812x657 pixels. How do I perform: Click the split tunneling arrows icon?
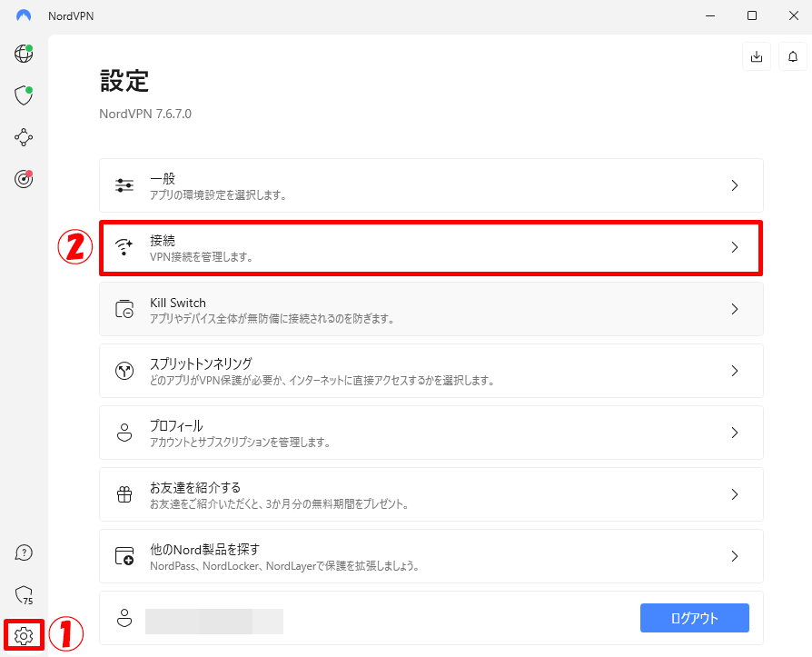coord(124,371)
